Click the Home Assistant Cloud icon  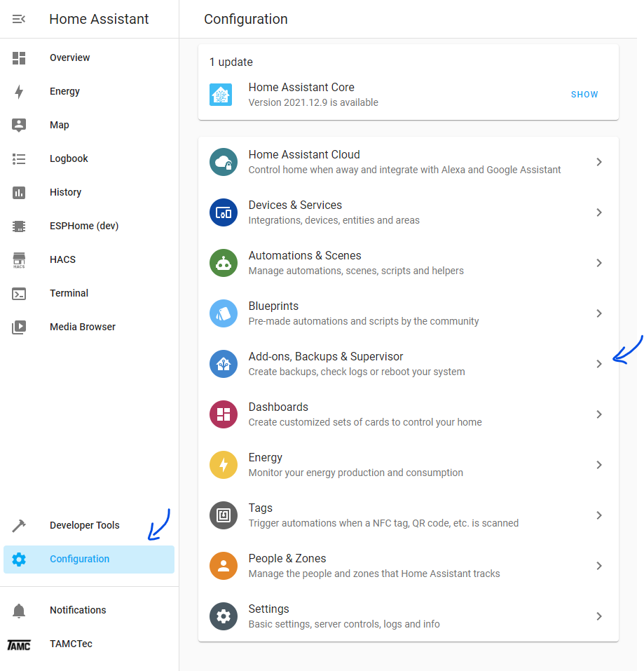[224, 162]
